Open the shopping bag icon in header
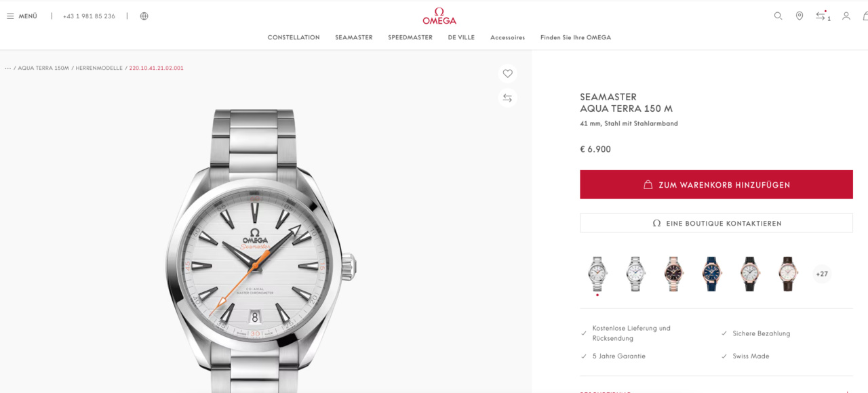This screenshot has height=393, width=868. tap(865, 16)
